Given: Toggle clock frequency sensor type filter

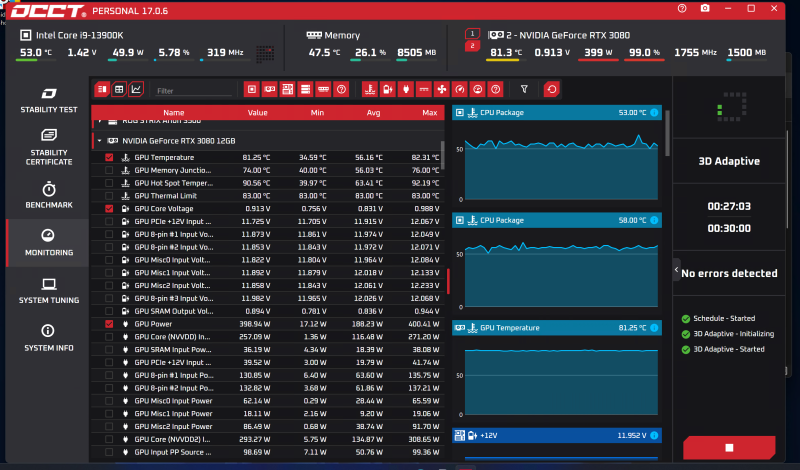Looking at the screenshot, I should click(x=460, y=90).
